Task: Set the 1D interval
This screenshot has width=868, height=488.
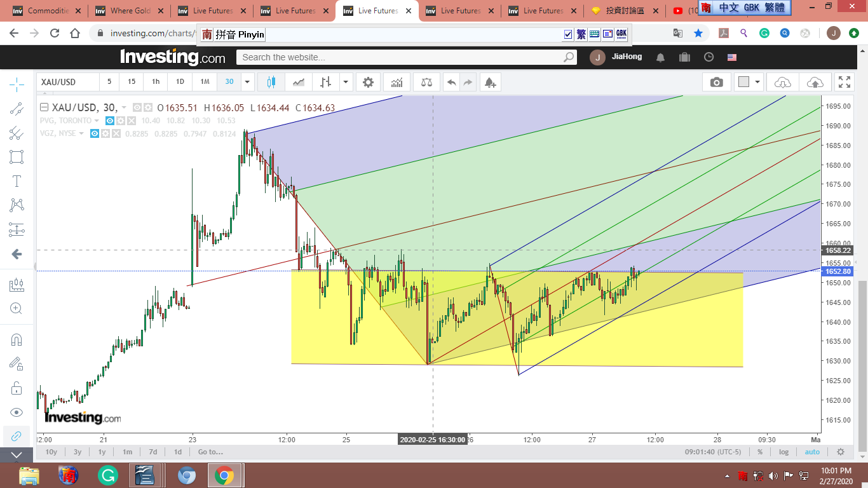Action: click(x=180, y=82)
